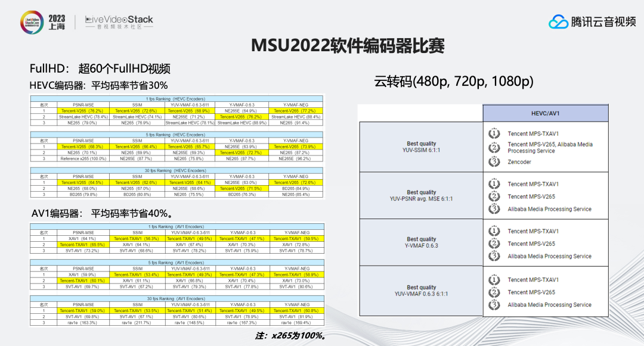Click the 30 fps Ranking (HEVC Encoders) title
The height and width of the screenshot is (346, 644).
175,170
